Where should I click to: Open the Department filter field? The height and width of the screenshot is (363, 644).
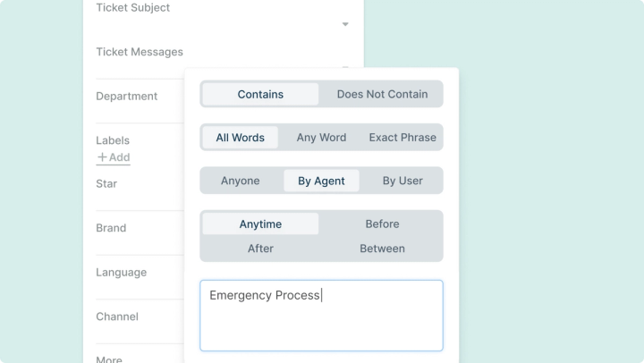pyautogui.click(x=127, y=96)
